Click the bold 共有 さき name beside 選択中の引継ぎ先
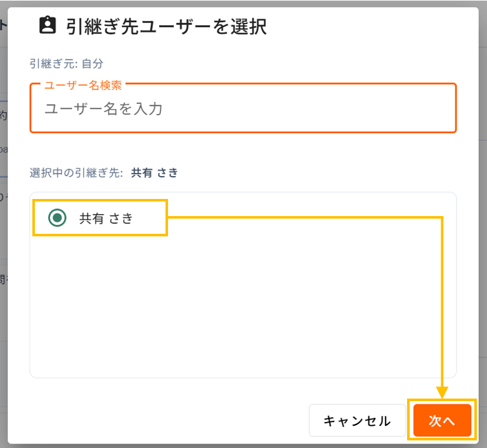 pos(154,172)
